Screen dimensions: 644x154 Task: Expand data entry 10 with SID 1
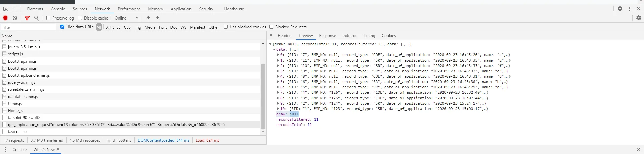(x=278, y=109)
